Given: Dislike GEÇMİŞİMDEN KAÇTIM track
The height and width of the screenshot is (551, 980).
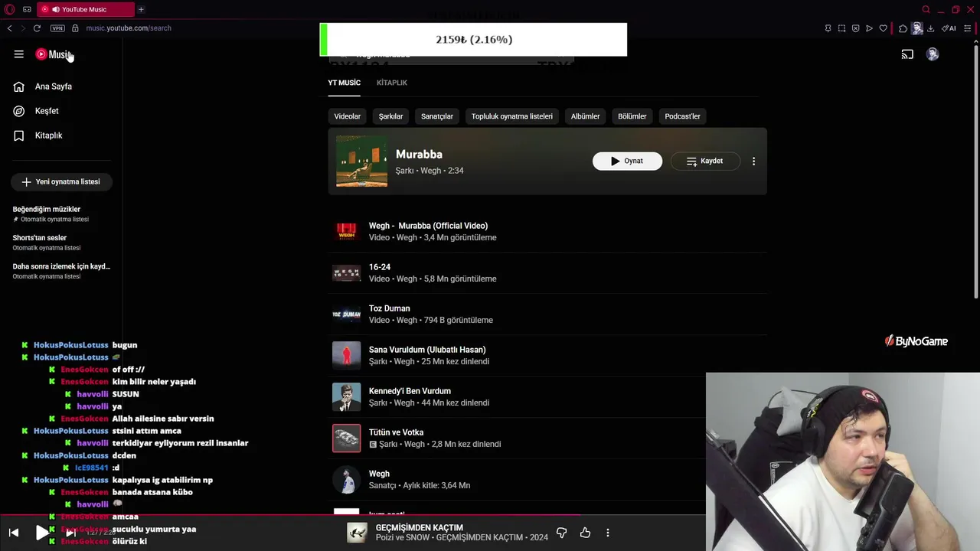Looking at the screenshot, I should [x=561, y=533].
